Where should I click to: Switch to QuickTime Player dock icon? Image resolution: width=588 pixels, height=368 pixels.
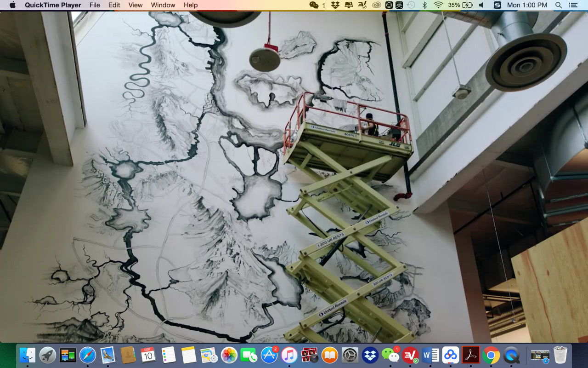[x=511, y=355]
